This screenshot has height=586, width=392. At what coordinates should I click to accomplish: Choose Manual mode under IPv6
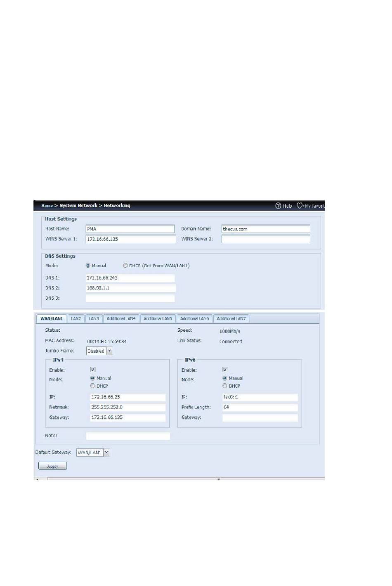(224, 378)
